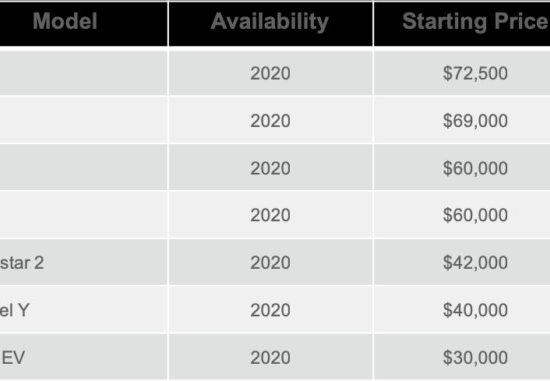
Task: Click the Starting Price column header
Action: pos(462,23)
